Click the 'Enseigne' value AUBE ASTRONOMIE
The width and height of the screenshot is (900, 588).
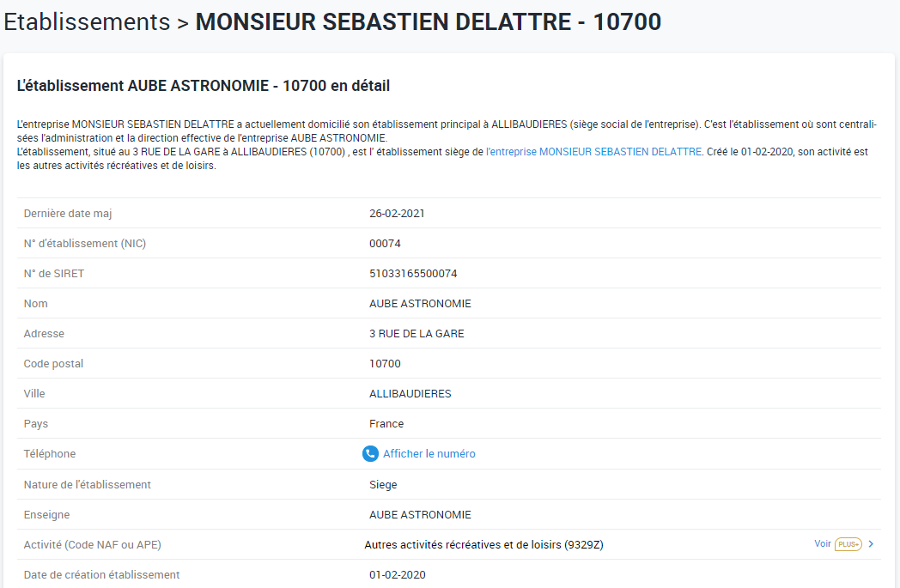420,515
